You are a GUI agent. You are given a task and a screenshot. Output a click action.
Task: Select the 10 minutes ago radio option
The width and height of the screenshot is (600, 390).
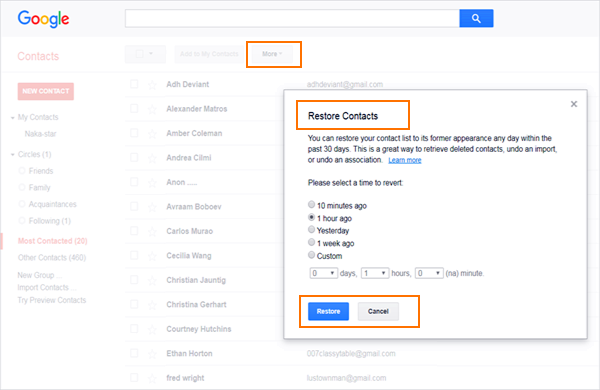pos(311,204)
